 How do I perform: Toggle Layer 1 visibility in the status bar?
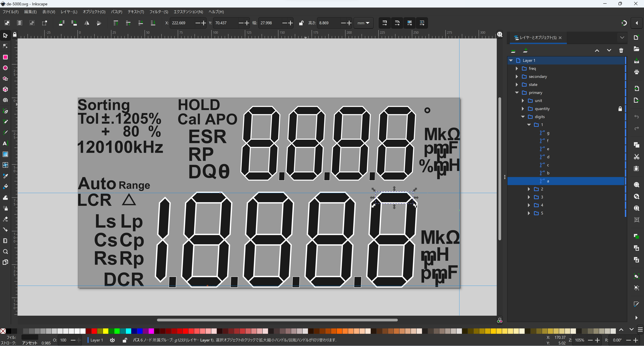coord(113,340)
